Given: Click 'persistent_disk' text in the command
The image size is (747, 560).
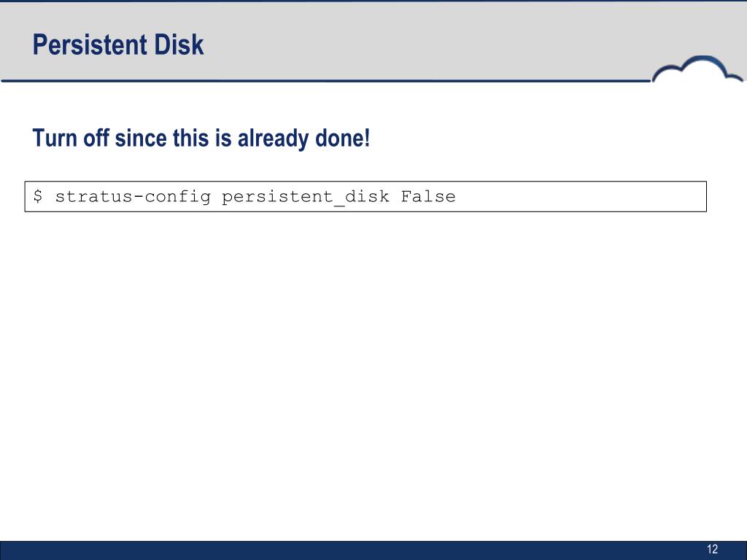Looking at the screenshot, I should (306, 197).
